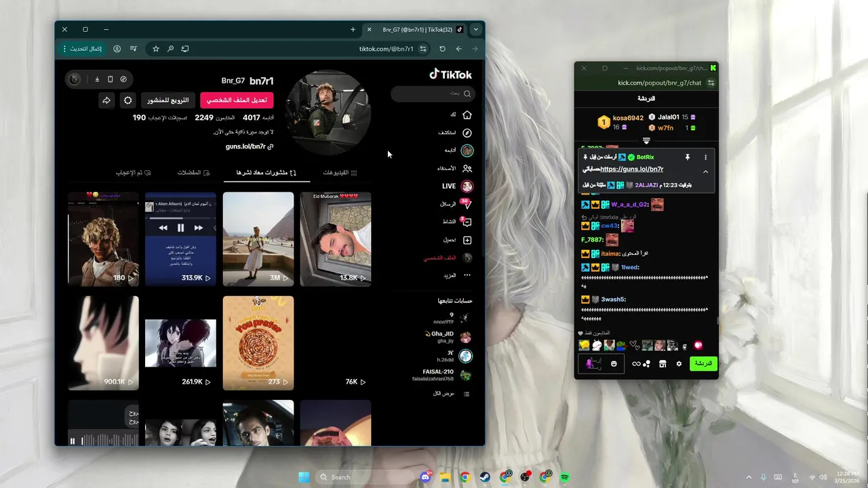Open the media controls icon in Chrome toolbar

[133, 49]
